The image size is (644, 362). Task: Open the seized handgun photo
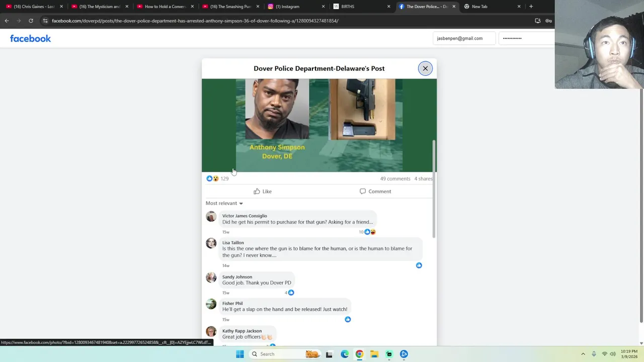(x=362, y=109)
